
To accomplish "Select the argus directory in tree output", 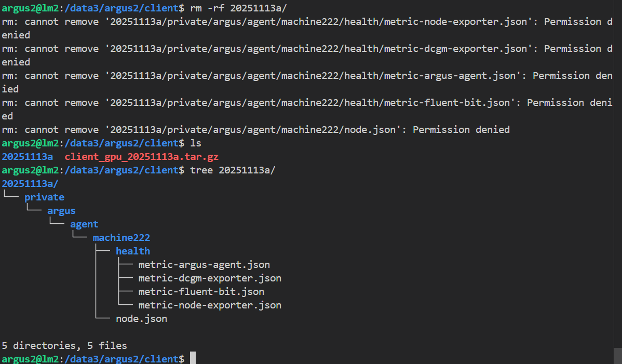I will coord(61,211).
